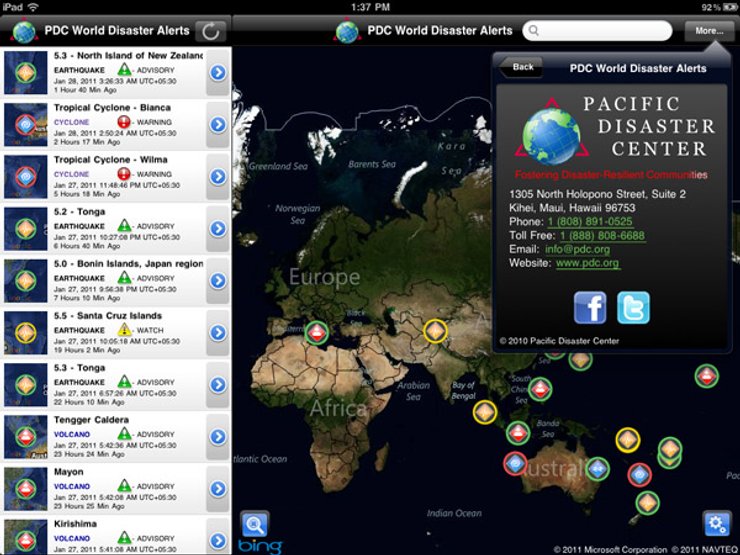740x555 pixels.
Task: Tap the red warning marker in Europe
Action: coord(318,333)
